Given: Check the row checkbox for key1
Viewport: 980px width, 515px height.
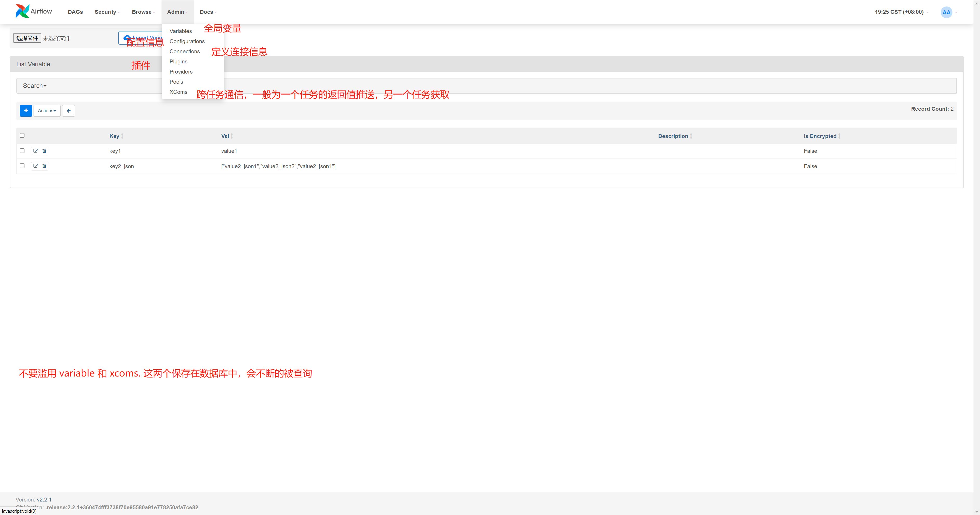Looking at the screenshot, I should point(22,151).
